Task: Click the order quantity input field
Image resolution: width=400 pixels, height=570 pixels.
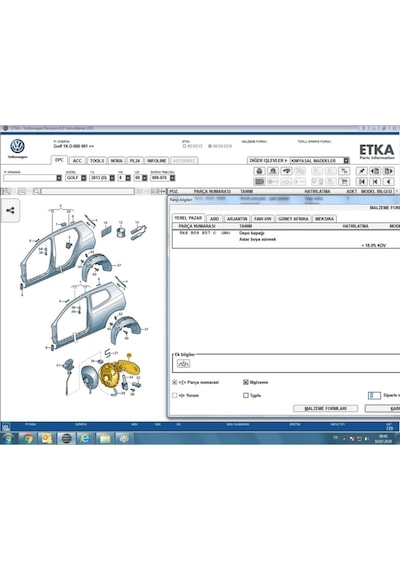Action: tap(374, 395)
